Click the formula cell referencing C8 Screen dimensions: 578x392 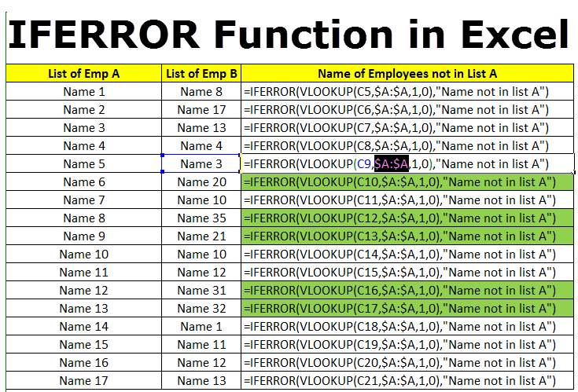pos(407,145)
